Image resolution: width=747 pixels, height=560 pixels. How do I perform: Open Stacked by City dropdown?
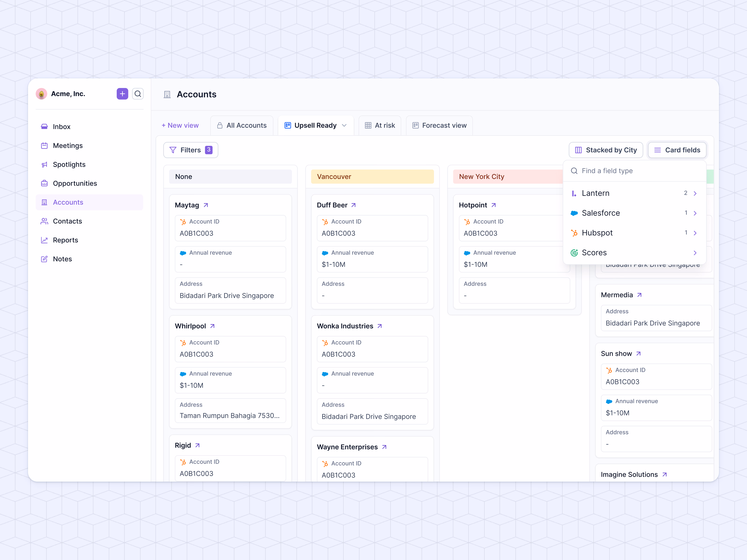(606, 150)
